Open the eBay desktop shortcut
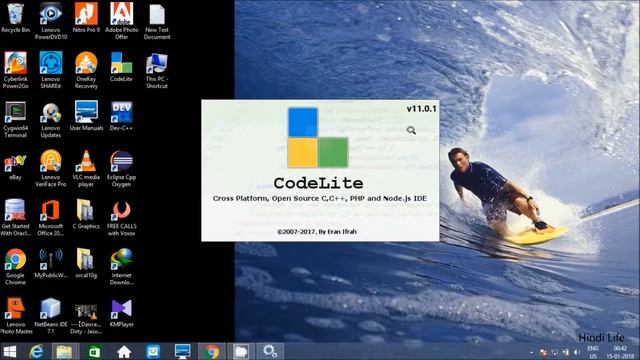 [16, 167]
